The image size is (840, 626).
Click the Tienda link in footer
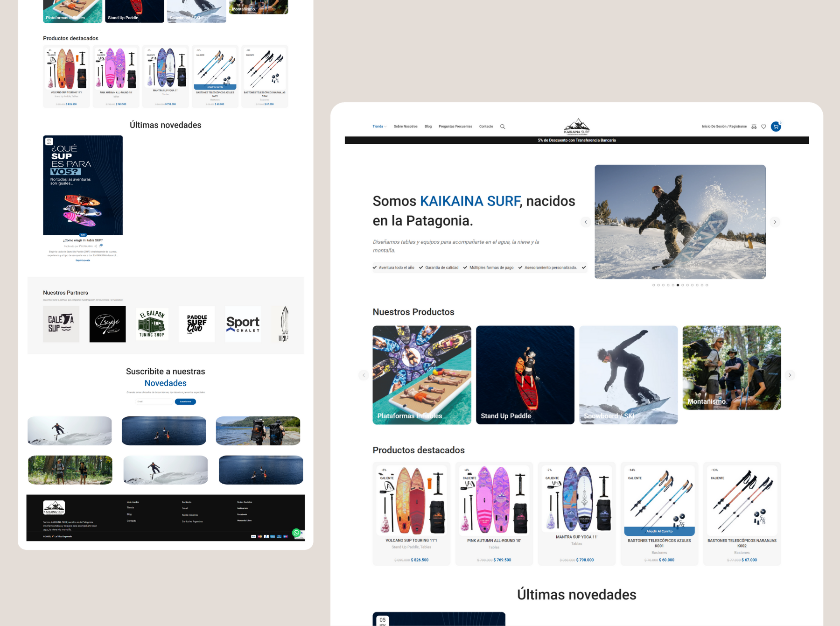130,507
